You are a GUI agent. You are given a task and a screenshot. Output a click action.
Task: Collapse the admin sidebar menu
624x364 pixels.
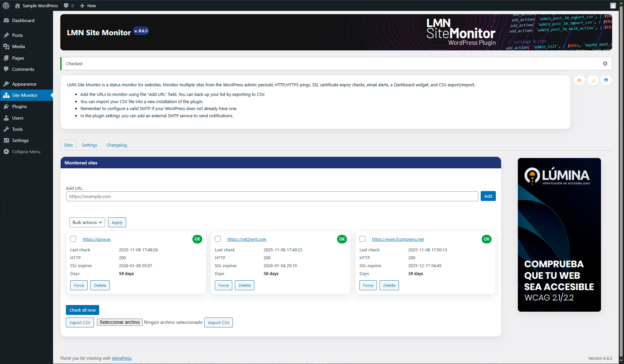(x=26, y=152)
